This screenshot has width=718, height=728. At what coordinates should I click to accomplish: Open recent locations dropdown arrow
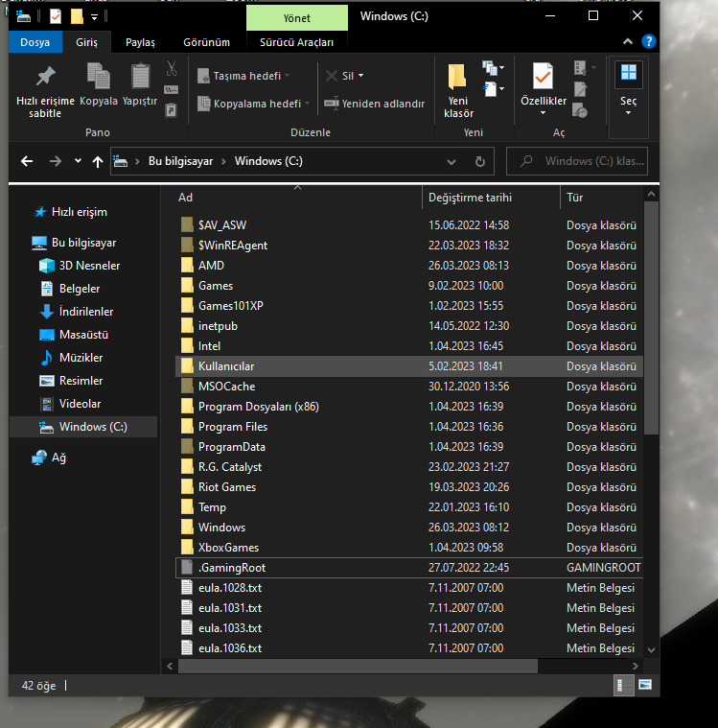tap(78, 161)
